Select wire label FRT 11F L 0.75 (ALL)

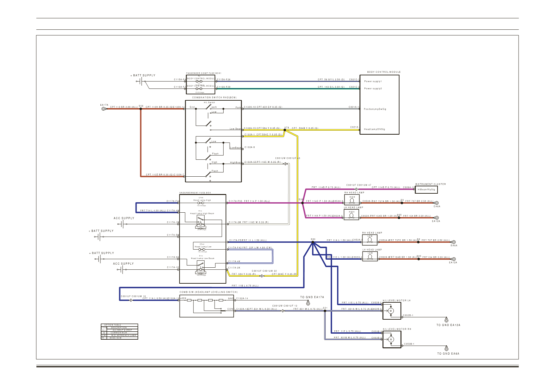[348, 331]
